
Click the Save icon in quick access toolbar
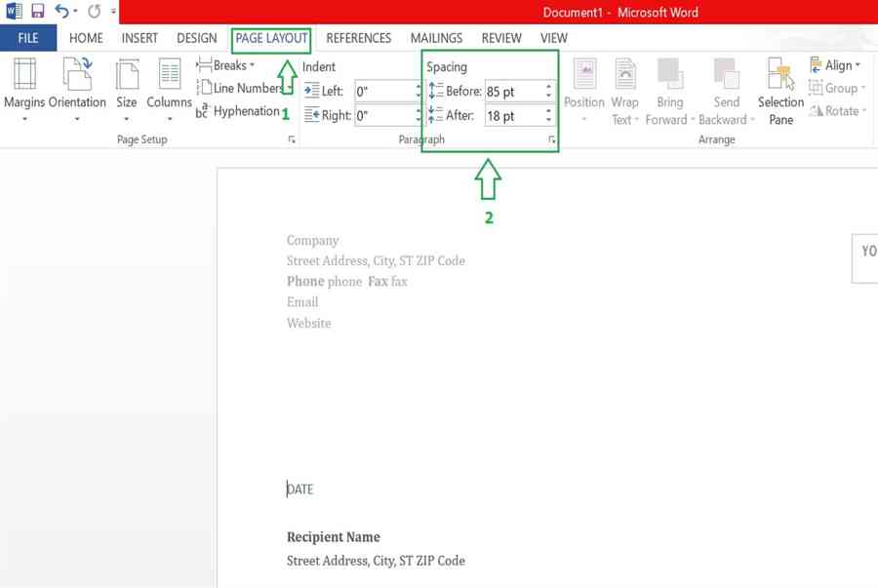pos(37,11)
